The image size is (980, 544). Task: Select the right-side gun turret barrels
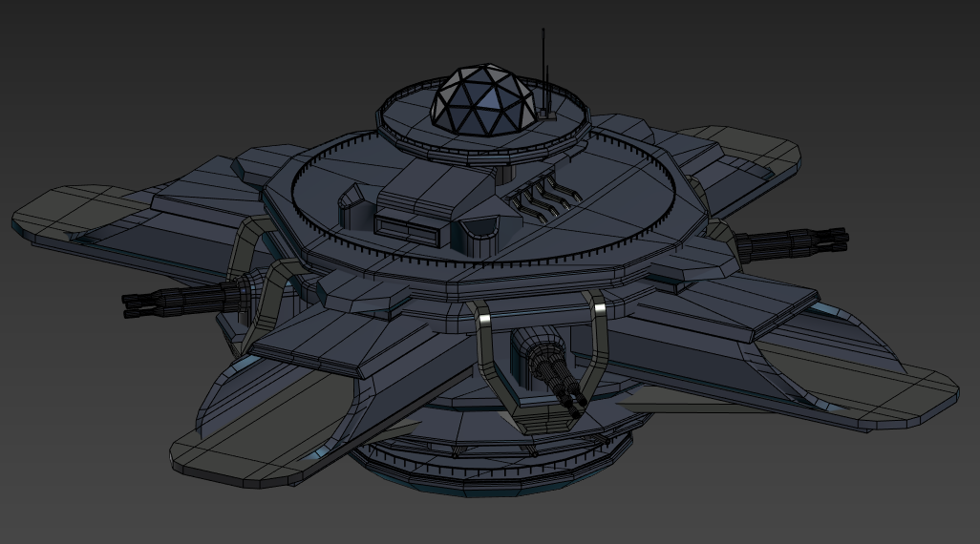(x=792, y=243)
